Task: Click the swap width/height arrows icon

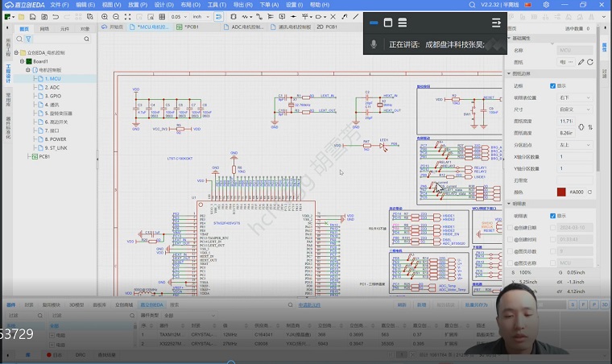Action: (590, 127)
